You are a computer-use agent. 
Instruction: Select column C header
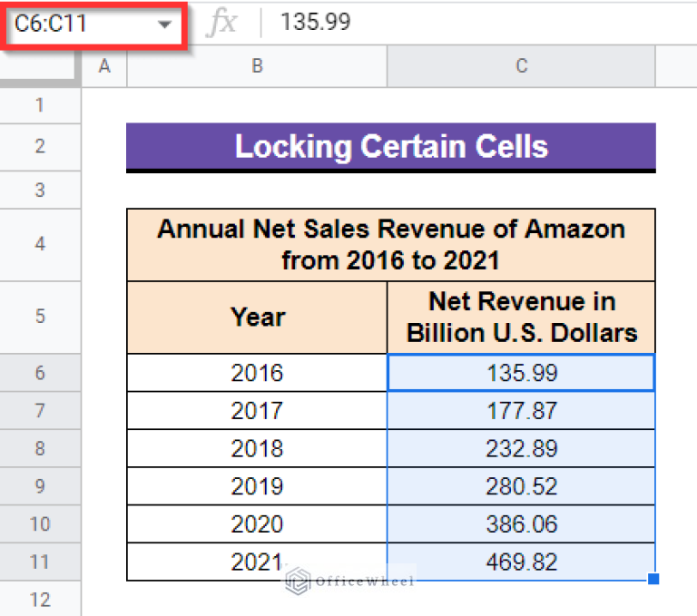coord(522,66)
